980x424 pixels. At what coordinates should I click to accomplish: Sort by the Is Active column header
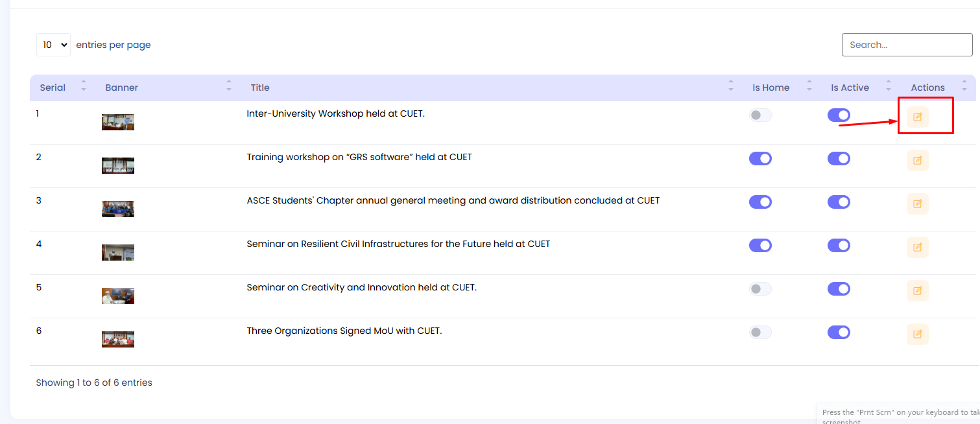click(850, 88)
